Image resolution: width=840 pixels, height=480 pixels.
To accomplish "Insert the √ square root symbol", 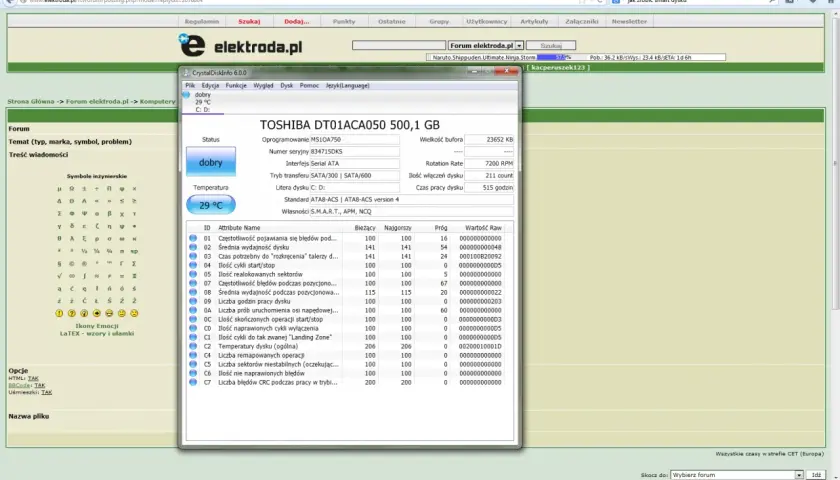I will point(59,276).
